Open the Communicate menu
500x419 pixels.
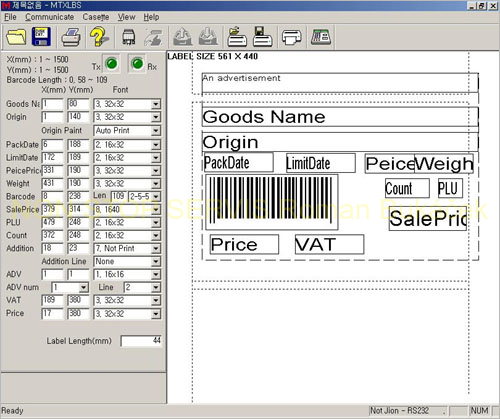point(50,17)
